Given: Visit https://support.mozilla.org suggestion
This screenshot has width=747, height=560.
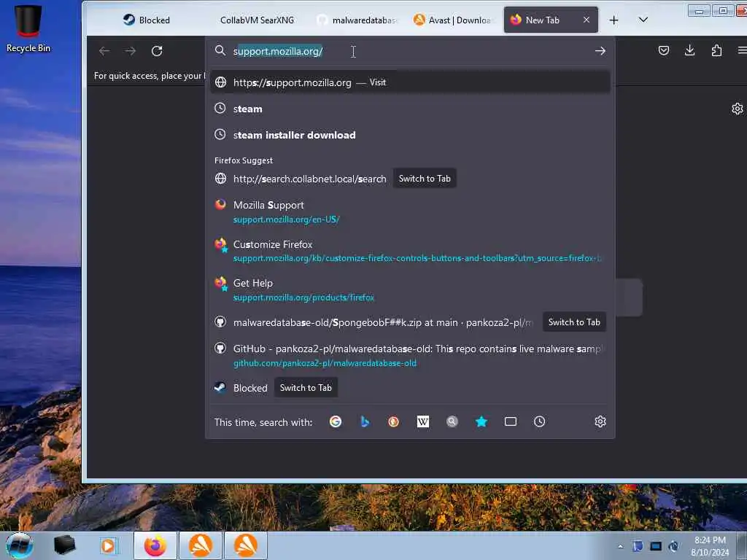Looking at the screenshot, I should [x=410, y=82].
